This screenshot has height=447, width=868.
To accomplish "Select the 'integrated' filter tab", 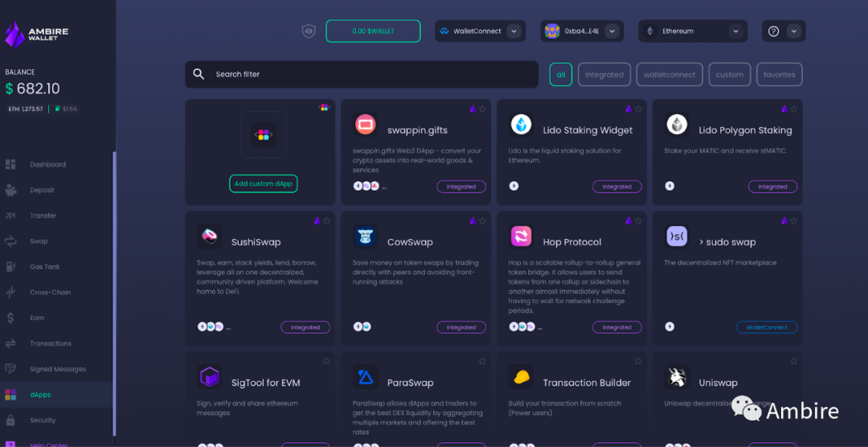I will 604,74.
